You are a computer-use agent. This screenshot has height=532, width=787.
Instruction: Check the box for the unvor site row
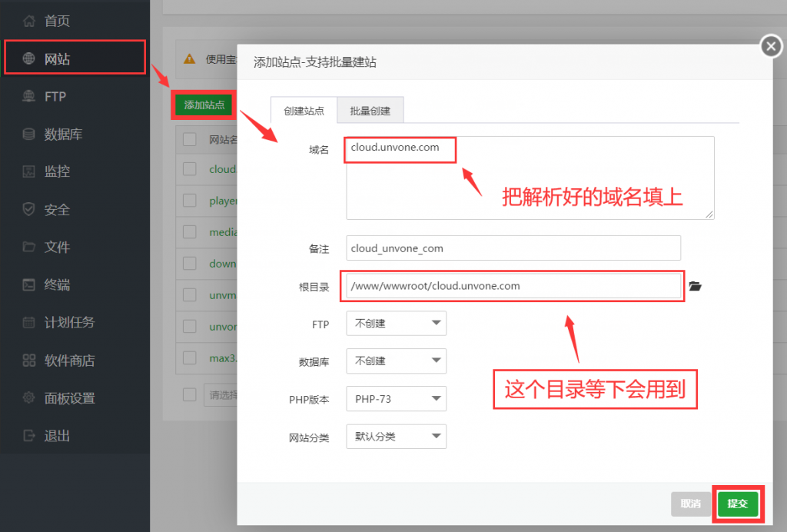190,326
